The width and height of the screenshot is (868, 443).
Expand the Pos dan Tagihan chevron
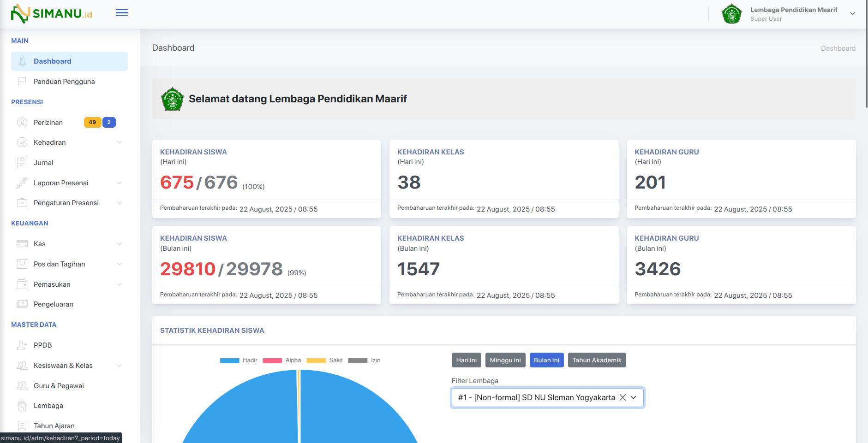coord(120,264)
